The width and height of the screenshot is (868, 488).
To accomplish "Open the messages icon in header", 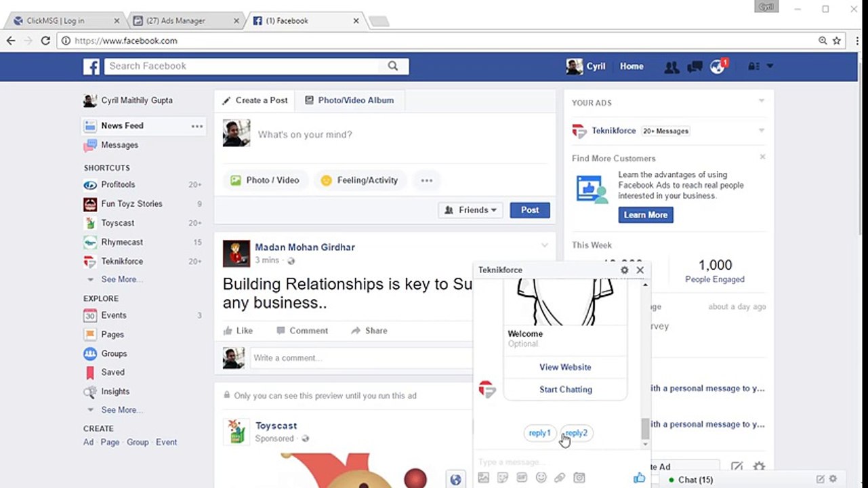I will coord(694,66).
